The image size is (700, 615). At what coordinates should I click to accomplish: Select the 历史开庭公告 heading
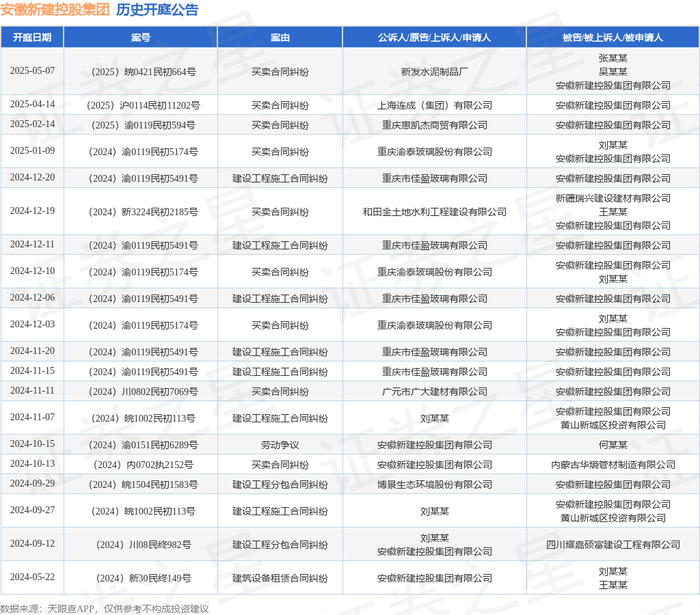pyautogui.click(x=157, y=10)
